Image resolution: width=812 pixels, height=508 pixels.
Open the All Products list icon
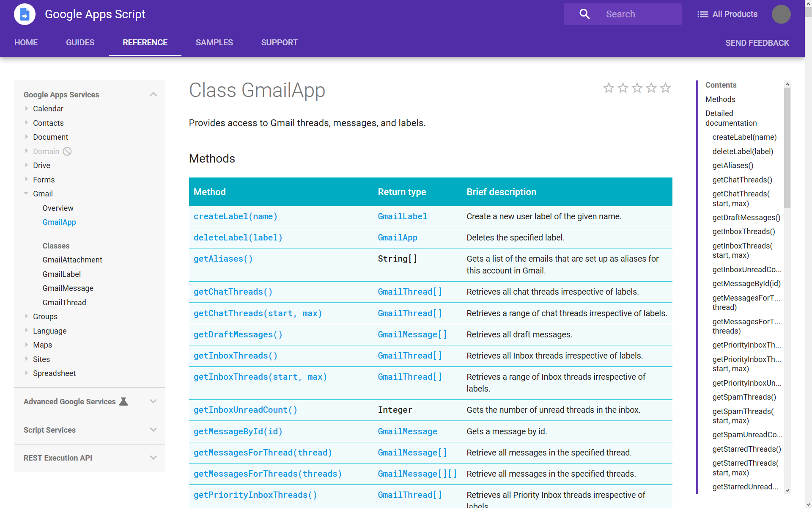click(702, 14)
